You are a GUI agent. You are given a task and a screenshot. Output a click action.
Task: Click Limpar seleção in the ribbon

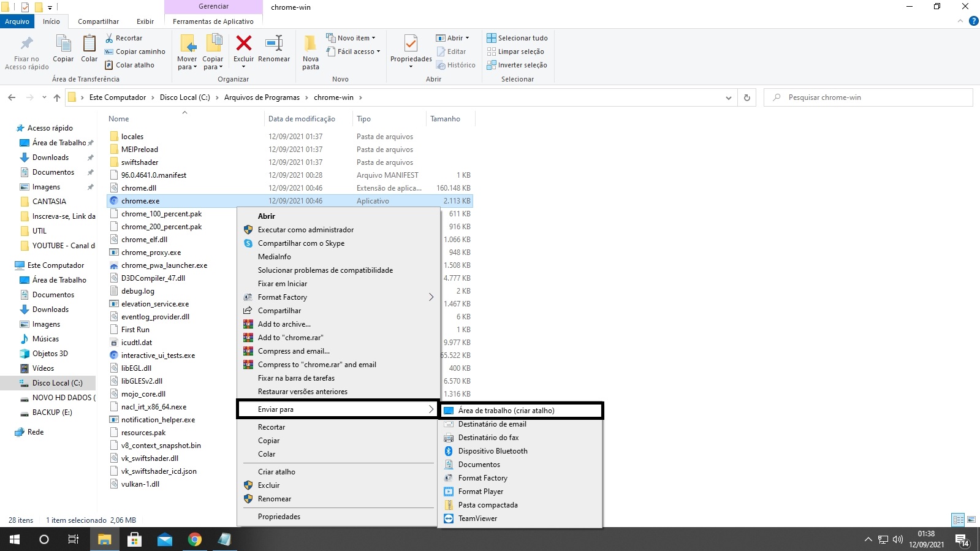click(515, 51)
